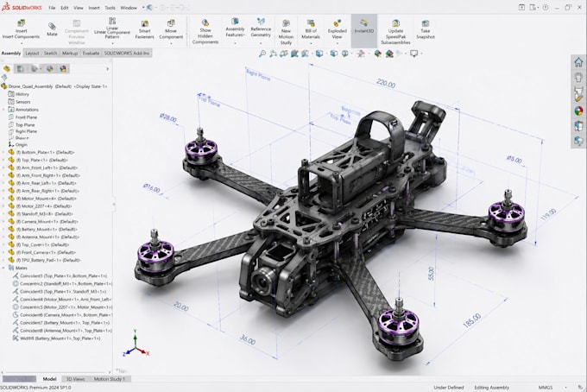Switch to the Layout ribbon tab
The image size is (587, 392).
(32, 54)
